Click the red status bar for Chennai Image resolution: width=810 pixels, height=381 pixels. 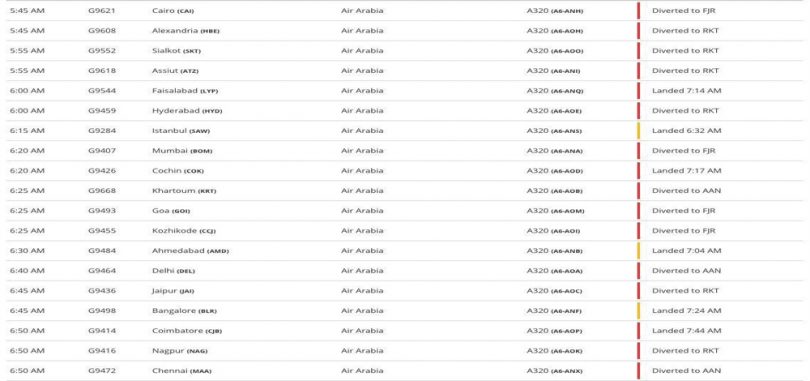tap(638, 371)
